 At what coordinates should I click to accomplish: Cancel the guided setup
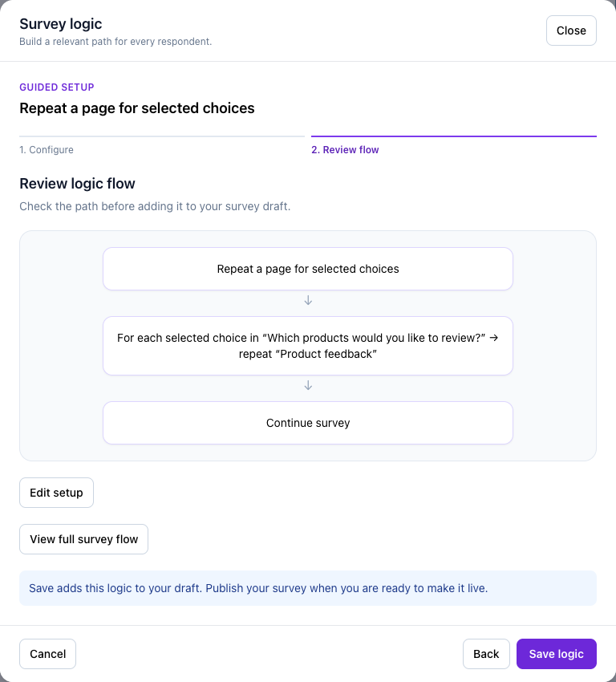click(48, 654)
